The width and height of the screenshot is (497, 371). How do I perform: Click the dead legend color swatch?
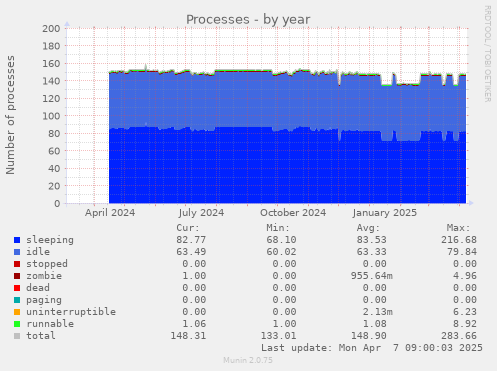[17, 288]
